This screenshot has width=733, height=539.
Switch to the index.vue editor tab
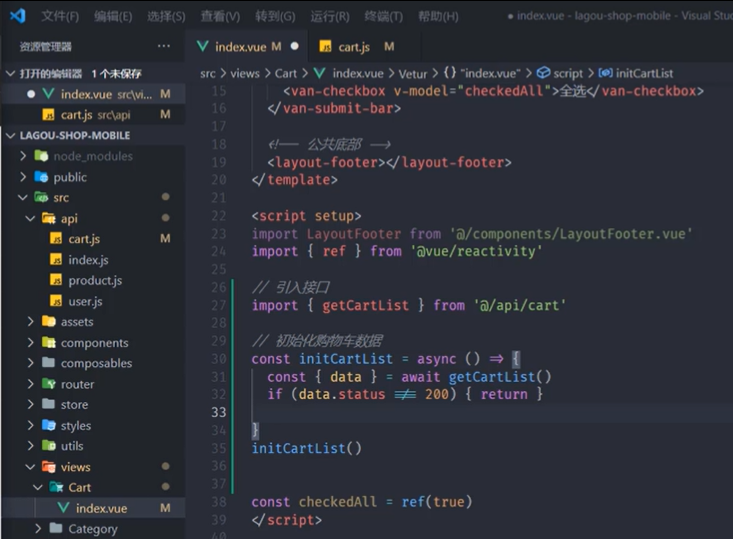246,46
